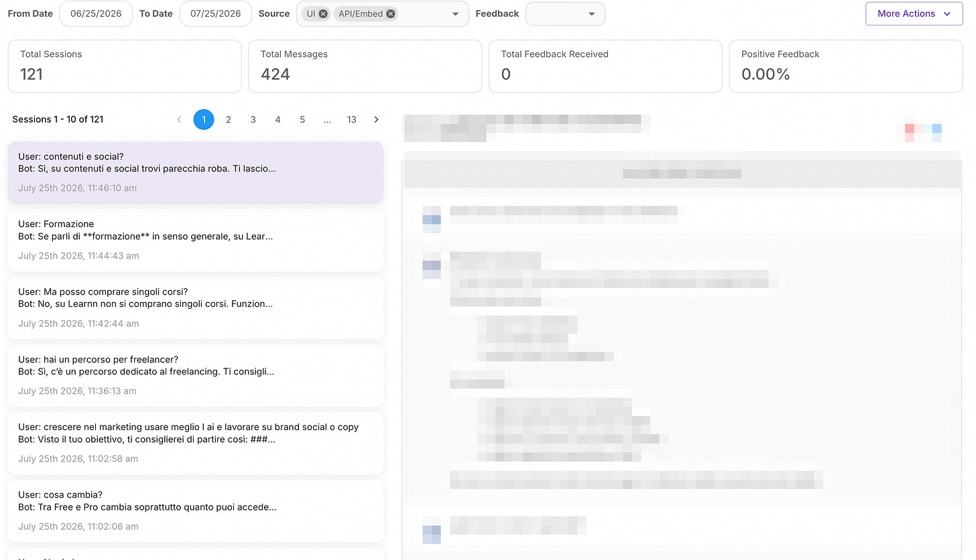Open the More Actions menu
The height and width of the screenshot is (560, 976).
pos(914,13)
